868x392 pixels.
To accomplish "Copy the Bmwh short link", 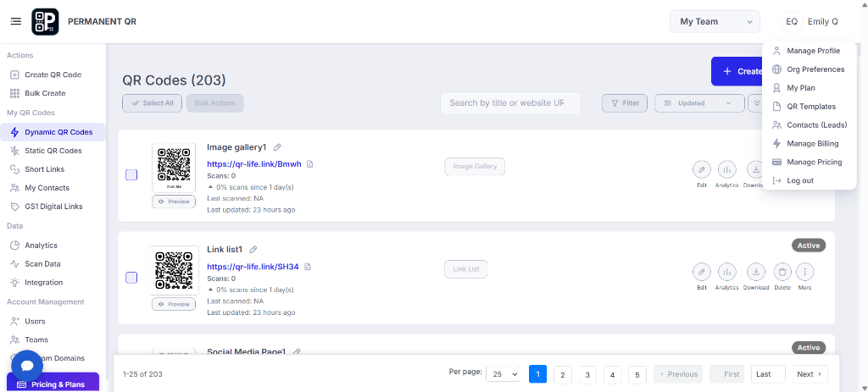I will (310, 164).
